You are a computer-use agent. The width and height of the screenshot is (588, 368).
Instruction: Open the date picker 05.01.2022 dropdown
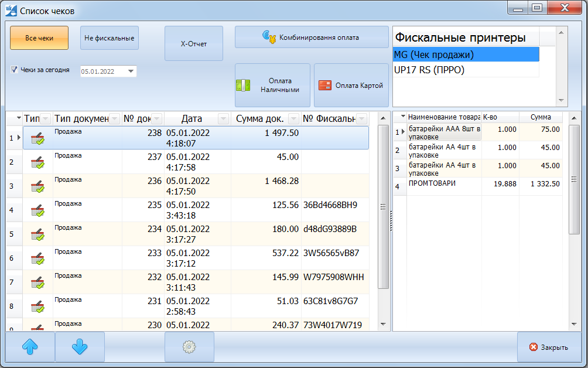[131, 71]
